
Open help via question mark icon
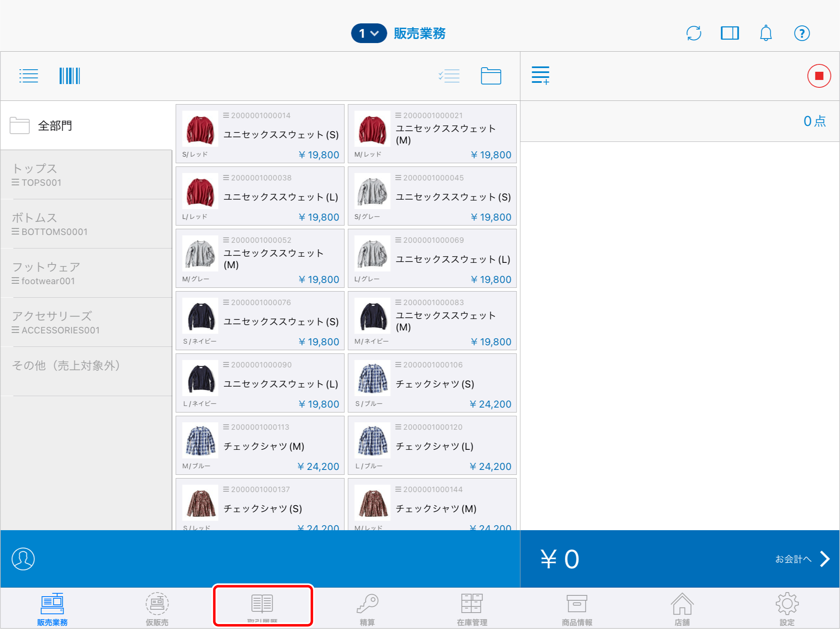[801, 33]
